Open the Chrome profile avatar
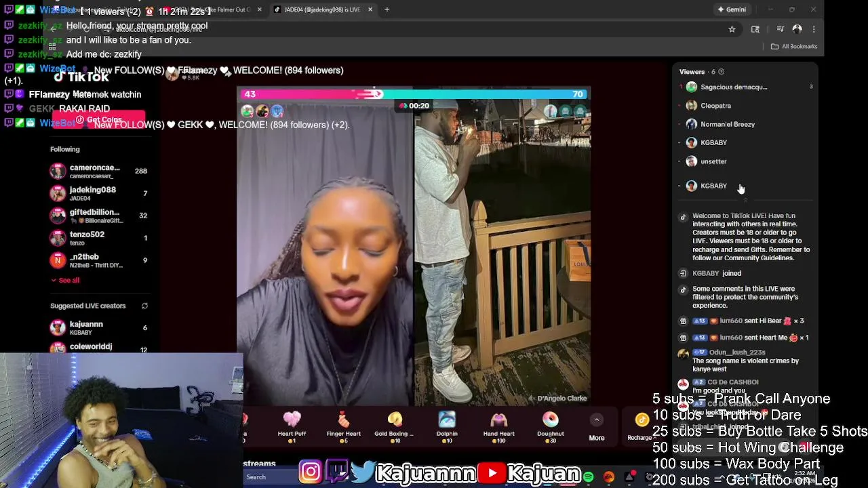Image resolution: width=868 pixels, height=488 pixels. tap(797, 29)
